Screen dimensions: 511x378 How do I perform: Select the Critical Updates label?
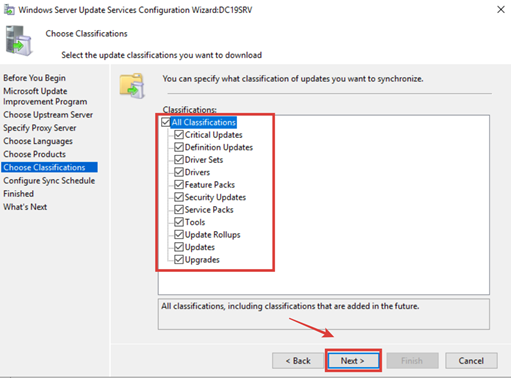214,135
